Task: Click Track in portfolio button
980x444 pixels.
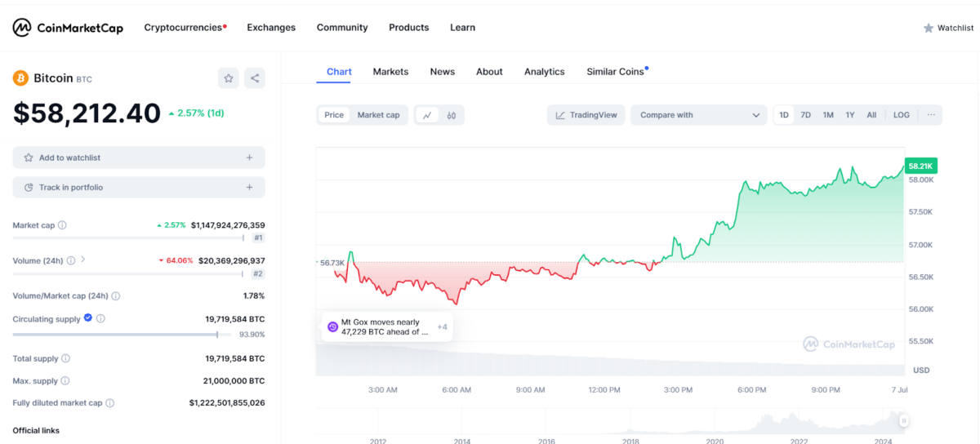Action: [x=139, y=187]
